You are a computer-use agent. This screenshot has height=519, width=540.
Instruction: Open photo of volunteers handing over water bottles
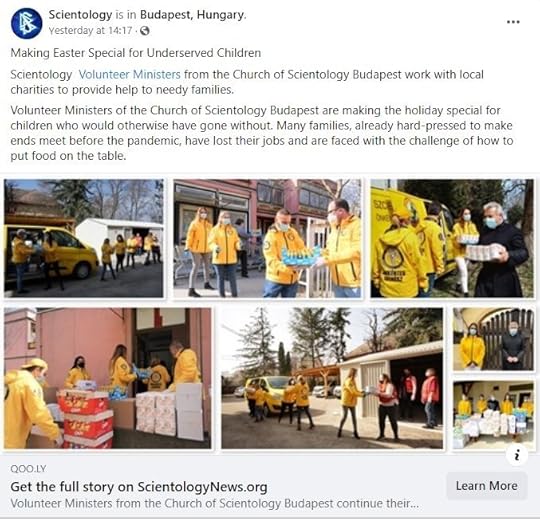click(267, 238)
